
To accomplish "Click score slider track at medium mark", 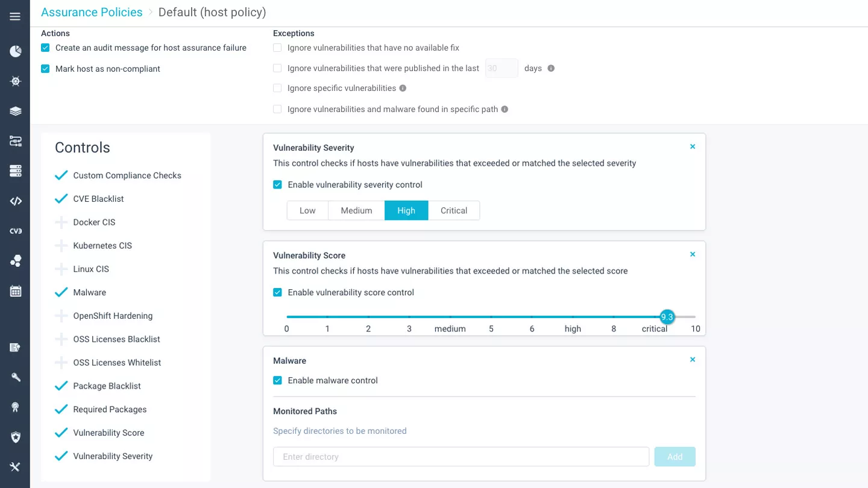I will pos(450,316).
